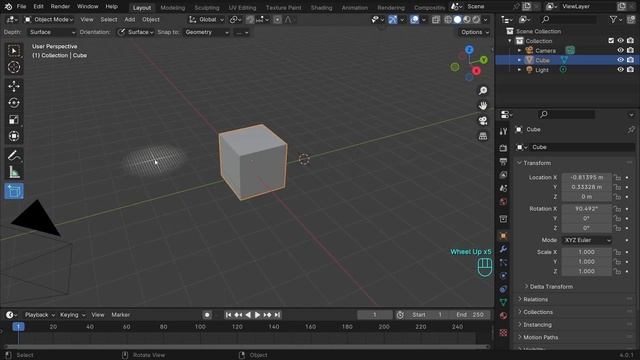640x360 pixels.
Task: Open the Scene properties tab
Action: pos(503,188)
